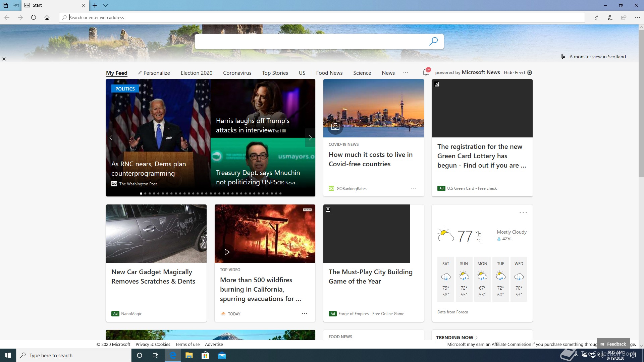This screenshot has width=644, height=362.
Task: Expand Trending Now section chevron
Action: coord(477,338)
